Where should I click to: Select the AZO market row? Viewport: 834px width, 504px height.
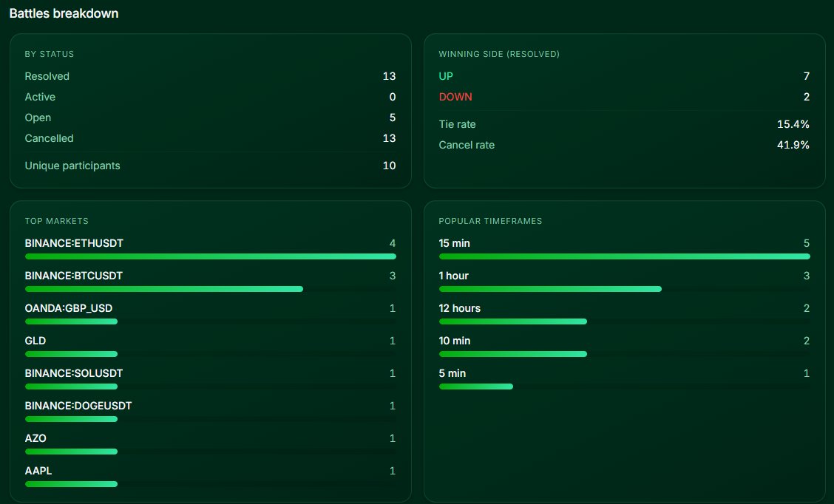[x=210, y=443]
